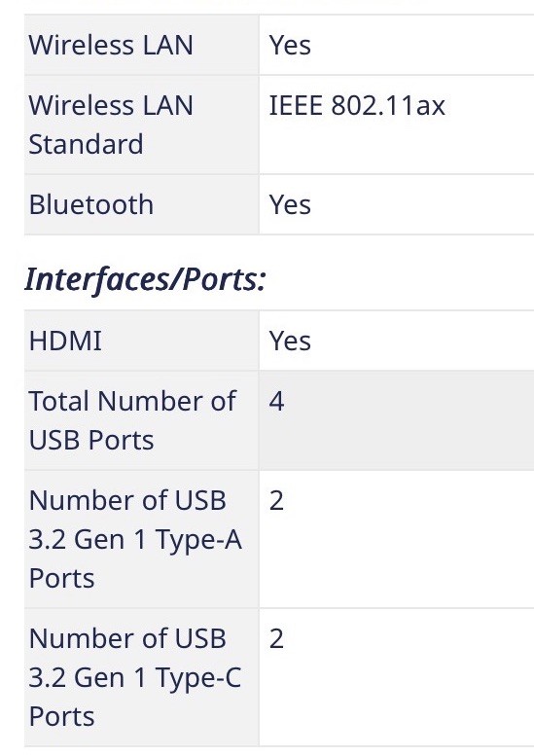Click the Wireless LAN Standard label
Image resolution: width=534 pixels, height=756 pixels.
111,125
